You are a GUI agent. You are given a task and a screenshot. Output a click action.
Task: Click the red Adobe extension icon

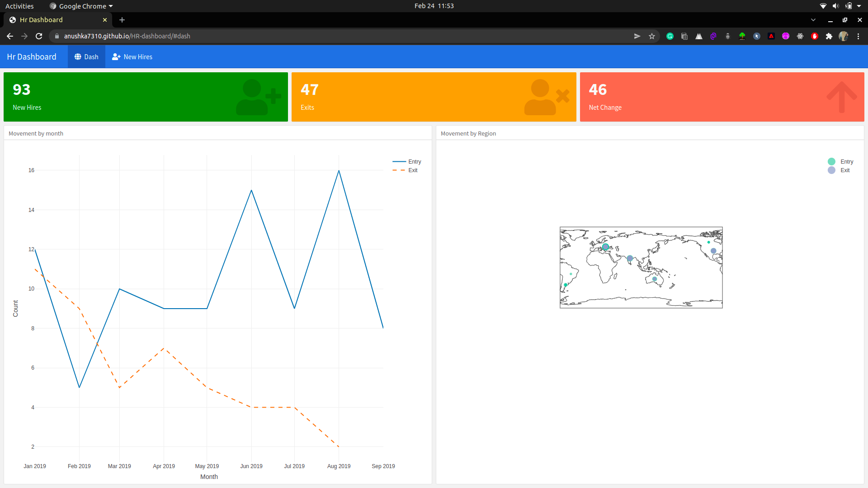(x=771, y=36)
